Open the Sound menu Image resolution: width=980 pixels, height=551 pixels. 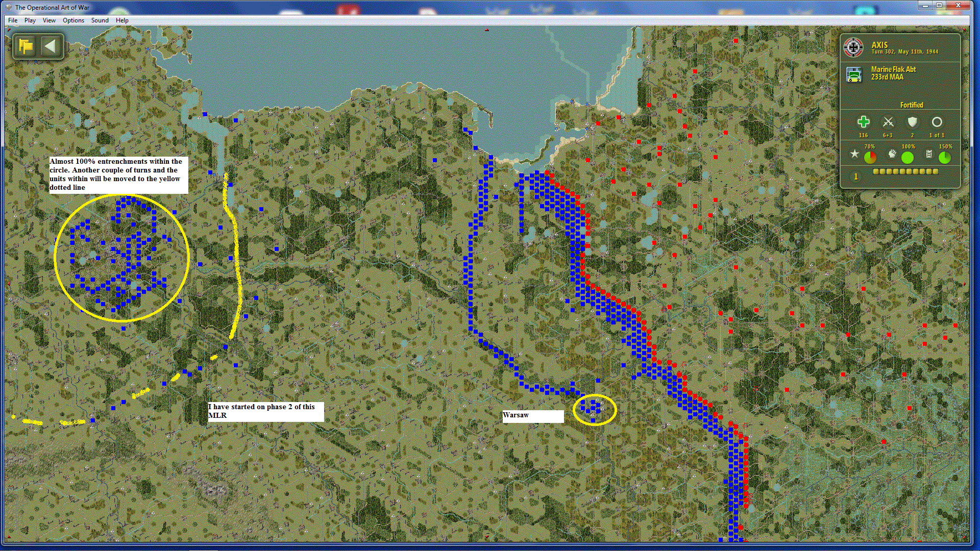coord(100,20)
